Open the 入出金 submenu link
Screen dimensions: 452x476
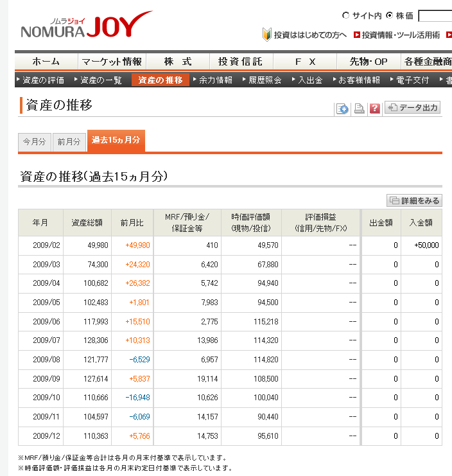pos(310,80)
